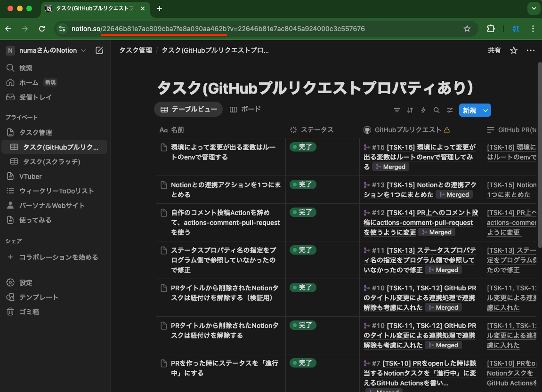542x392 pixels.
Task: Open the browser tab search chevron
Action: tap(534, 8)
